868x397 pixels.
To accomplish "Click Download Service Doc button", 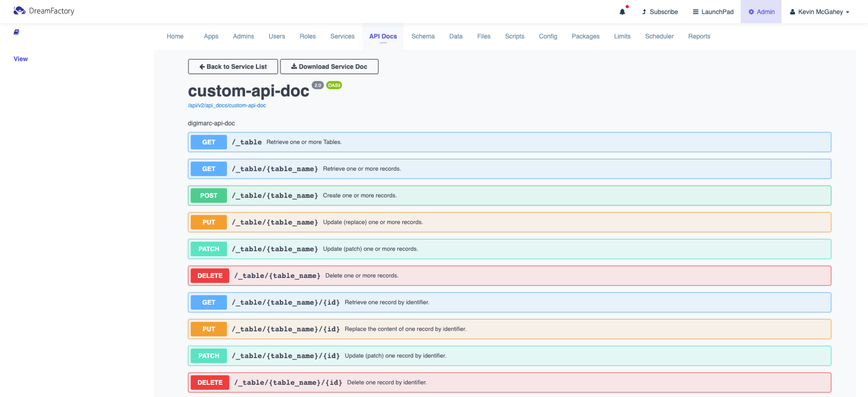I will pos(329,67).
